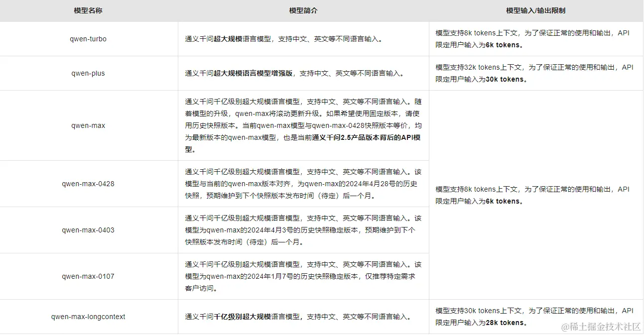Screen dimensions: 644x335
Task: Click the qwen-max model name cell
Action: (x=88, y=125)
